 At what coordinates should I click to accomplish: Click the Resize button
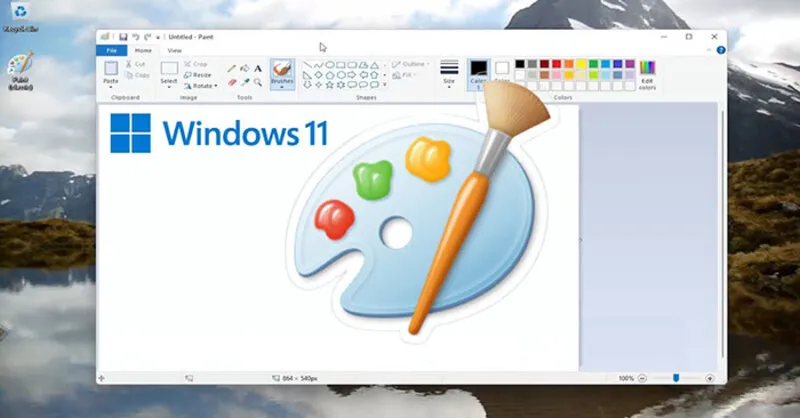(198, 75)
